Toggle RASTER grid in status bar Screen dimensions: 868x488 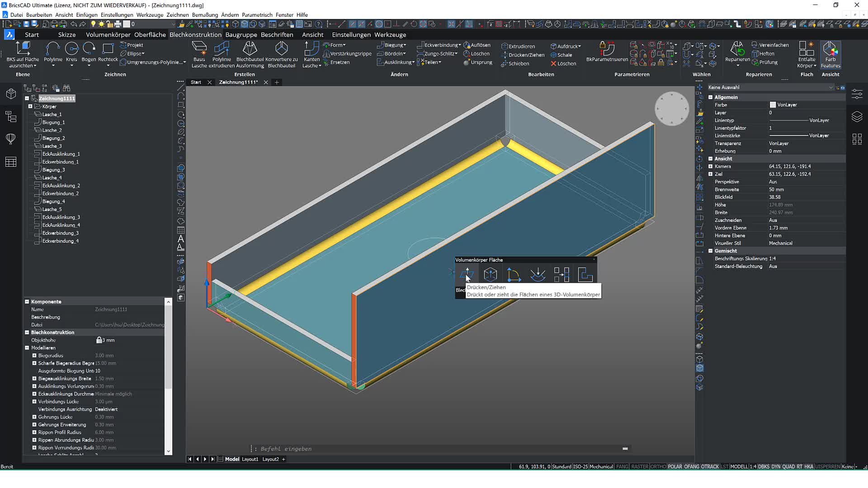coord(640,466)
